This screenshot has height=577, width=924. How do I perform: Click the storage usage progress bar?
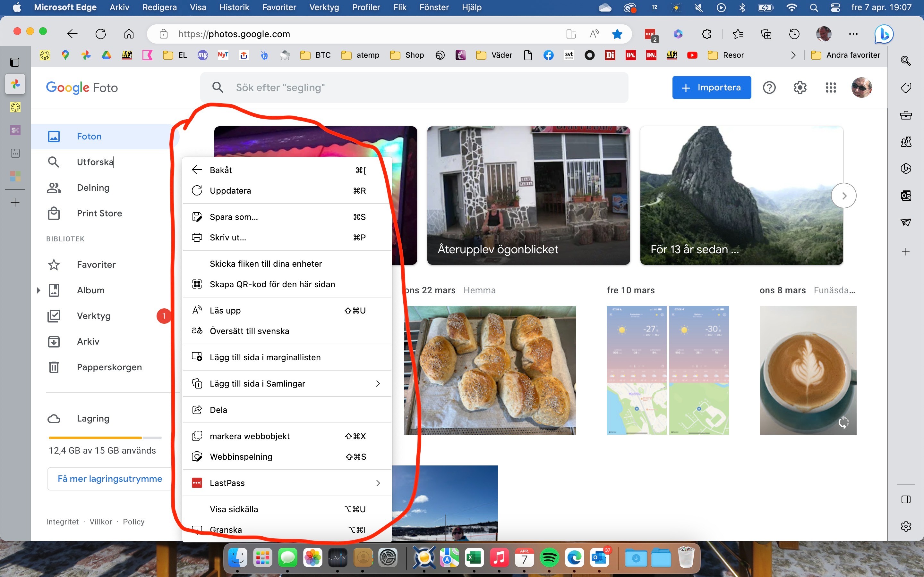[105, 438]
